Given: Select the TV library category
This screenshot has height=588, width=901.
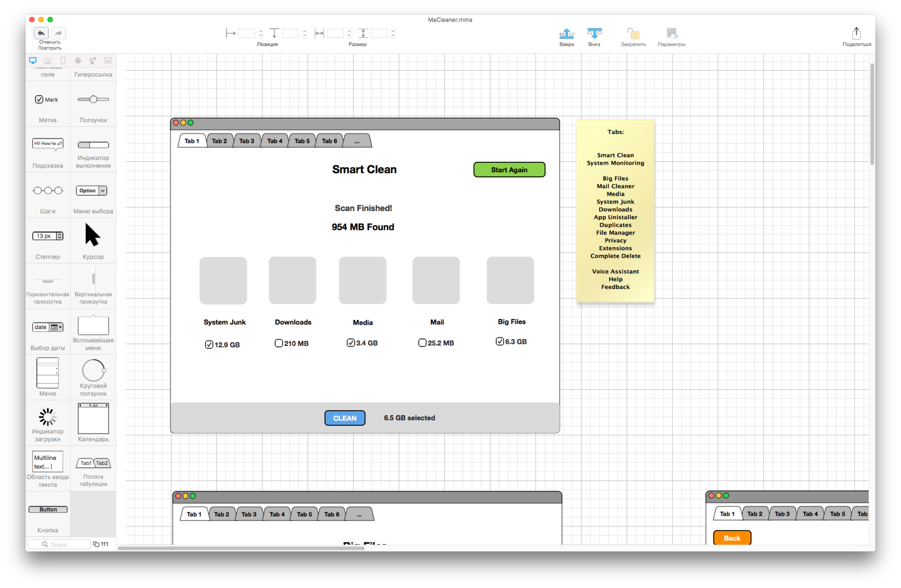Looking at the screenshot, I should [x=48, y=61].
